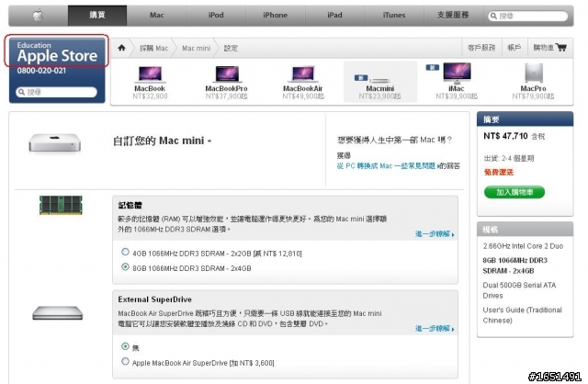Open the iTunes navigation tab
This screenshot has width=588, height=384.
[x=394, y=16]
